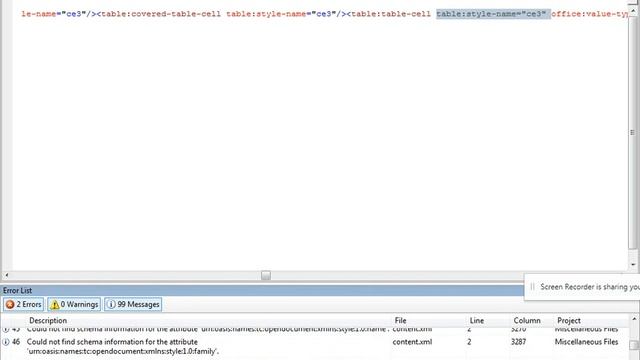640x360 pixels.
Task: Click the editor vertical scrollbar down arrow
Action: tap(633, 265)
